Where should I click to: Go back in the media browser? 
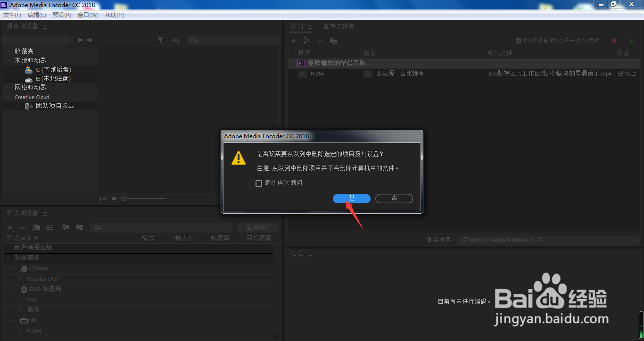point(80,41)
